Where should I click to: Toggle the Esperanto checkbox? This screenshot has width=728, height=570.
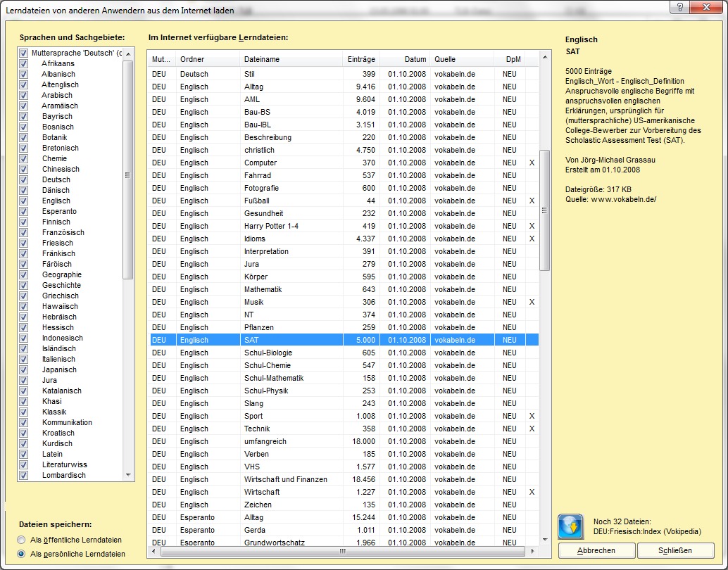[24, 212]
